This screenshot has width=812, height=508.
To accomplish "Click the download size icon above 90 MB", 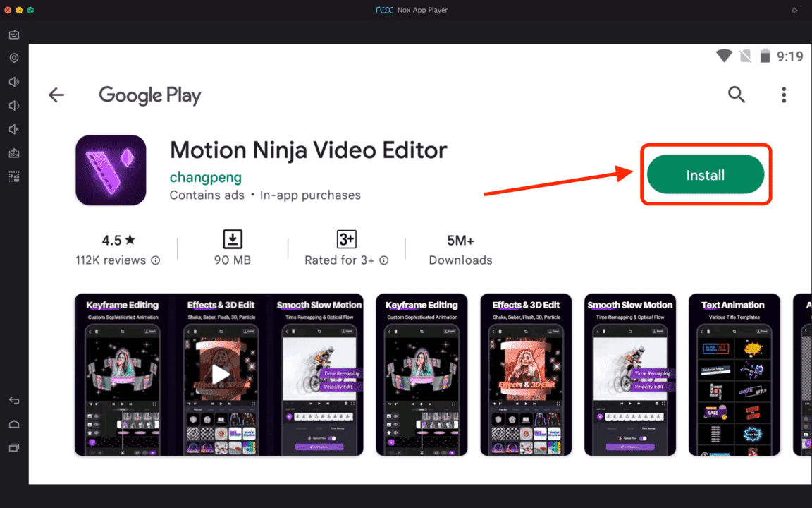I will [x=233, y=239].
